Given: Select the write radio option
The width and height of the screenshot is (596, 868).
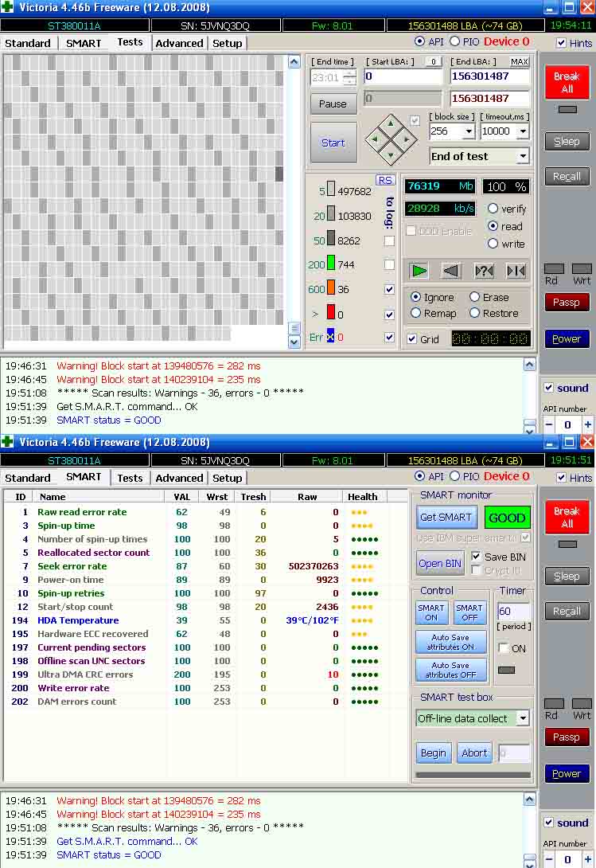Looking at the screenshot, I should click(x=493, y=244).
